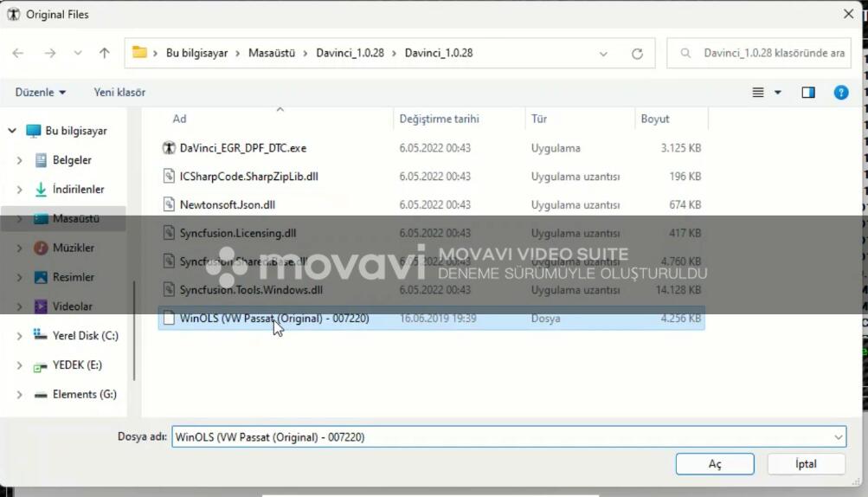868x497 pixels.
Task: Sort by Değiştirme tarihi column
Action: (439, 119)
